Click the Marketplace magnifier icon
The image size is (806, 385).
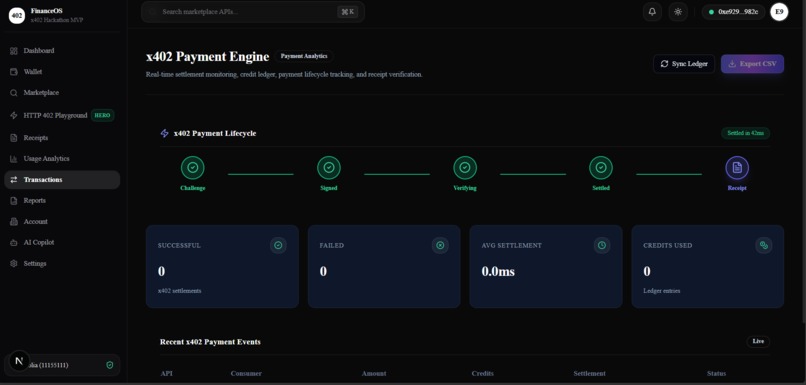click(x=14, y=93)
